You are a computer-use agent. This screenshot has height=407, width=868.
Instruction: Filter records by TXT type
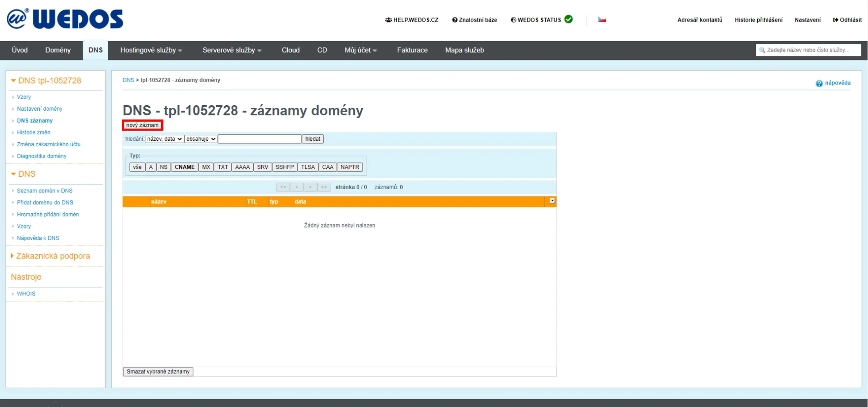223,167
